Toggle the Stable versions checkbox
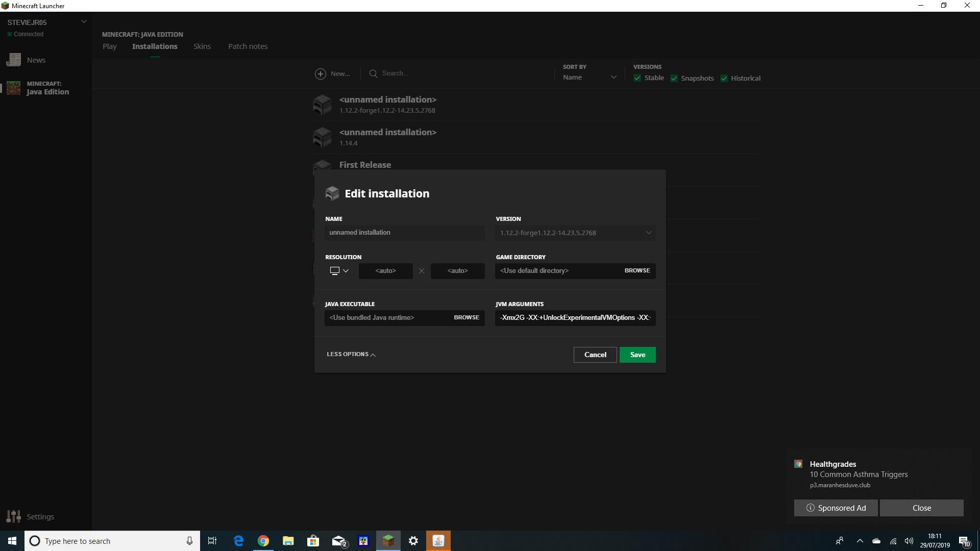The image size is (980, 551). 638,78
